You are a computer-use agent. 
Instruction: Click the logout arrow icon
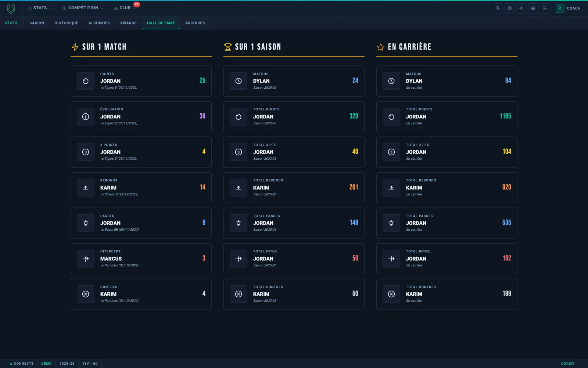pyautogui.click(x=545, y=8)
